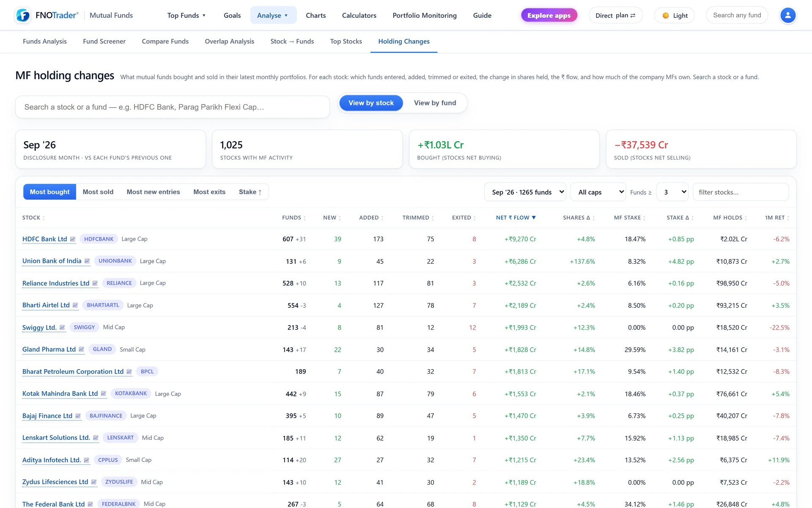Open chart icon beside Gland Pharma Ltd

tap(82, 349)
